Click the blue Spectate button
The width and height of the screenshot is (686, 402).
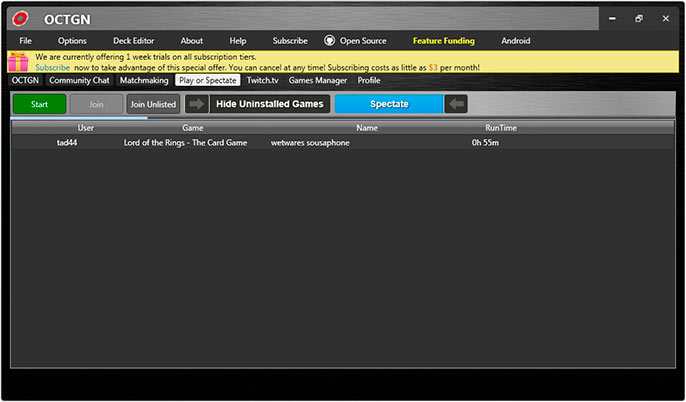[389, 104]
